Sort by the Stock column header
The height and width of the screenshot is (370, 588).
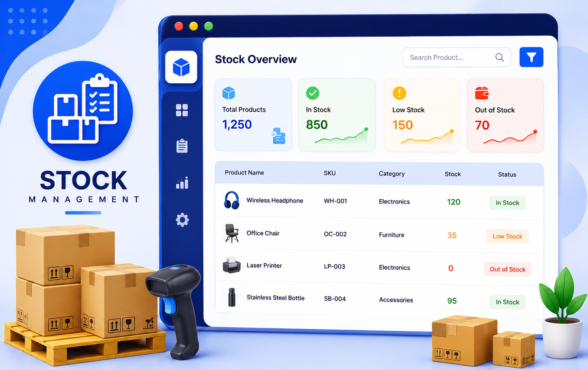[453, 174]
